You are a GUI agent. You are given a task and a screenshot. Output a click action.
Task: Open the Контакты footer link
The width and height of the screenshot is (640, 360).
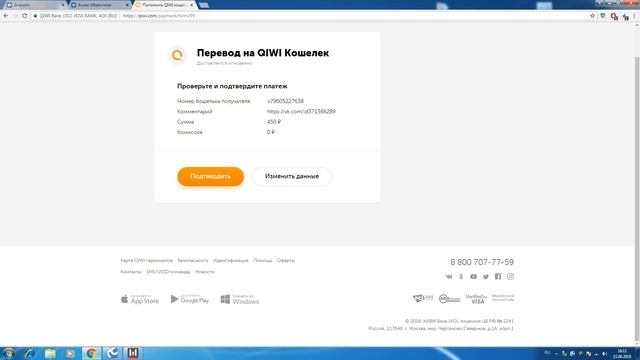point(131,272)
